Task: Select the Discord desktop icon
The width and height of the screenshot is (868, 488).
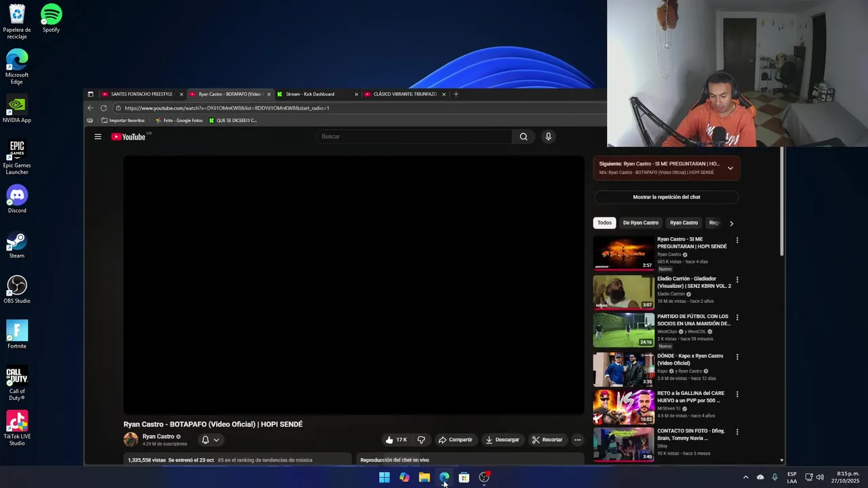Action: (x=17, y=199)
